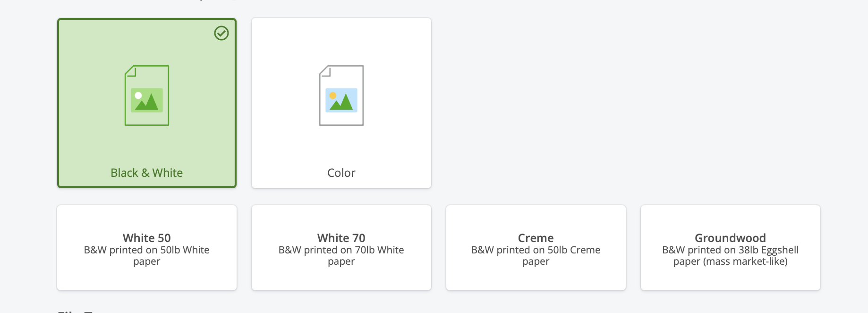Viewport: 868px width, 313px height.
Task: Choose the Color printing option label
Action: 341,173
